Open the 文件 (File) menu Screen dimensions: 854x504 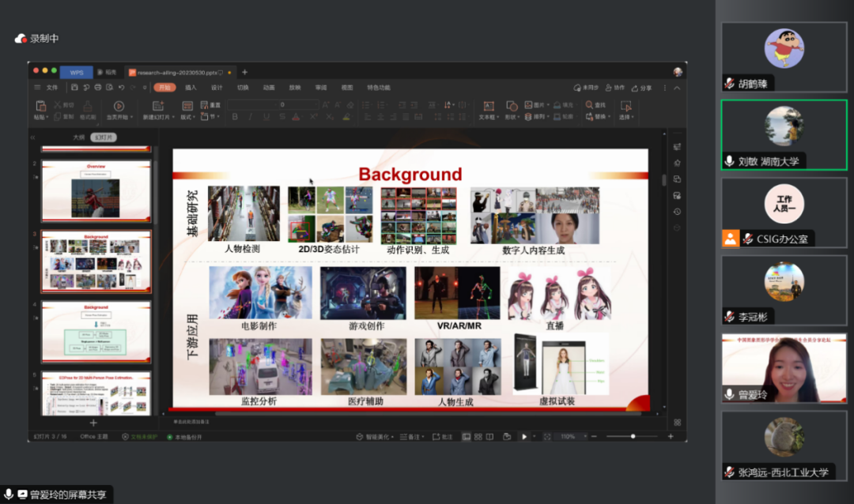[x=52, y=88]
